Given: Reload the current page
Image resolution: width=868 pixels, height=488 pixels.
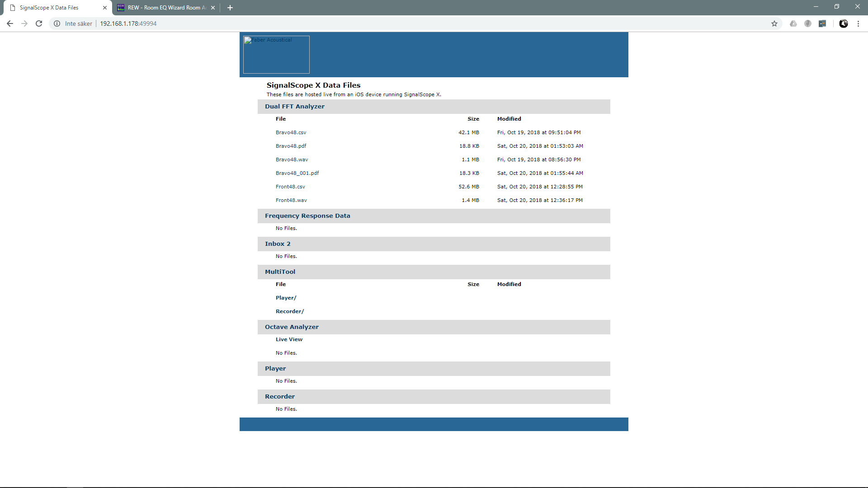Looking at the screenshot, I should [x=39, y=23].
